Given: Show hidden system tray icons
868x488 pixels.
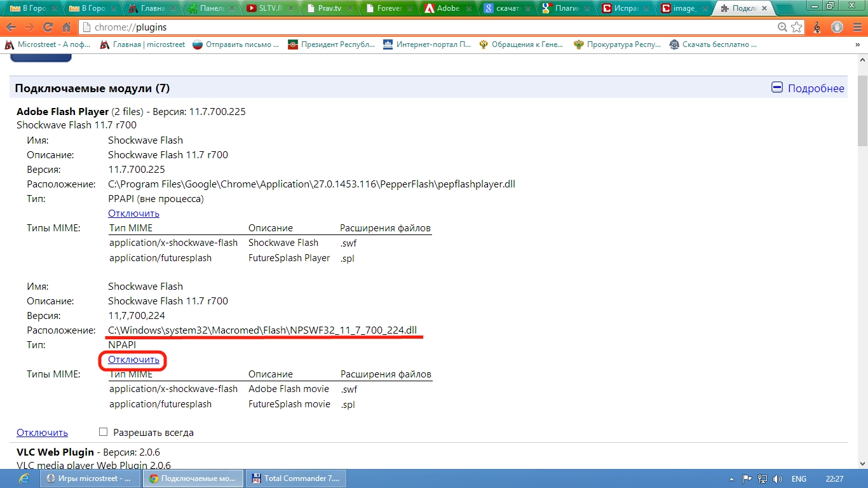Looking at the screenshot, I should [731, 478].
